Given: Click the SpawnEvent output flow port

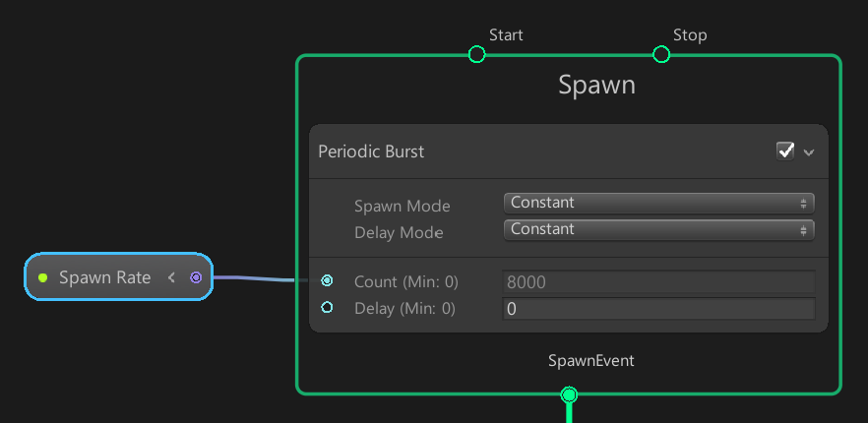Looking at the screenshot, I should pos(569,395).
